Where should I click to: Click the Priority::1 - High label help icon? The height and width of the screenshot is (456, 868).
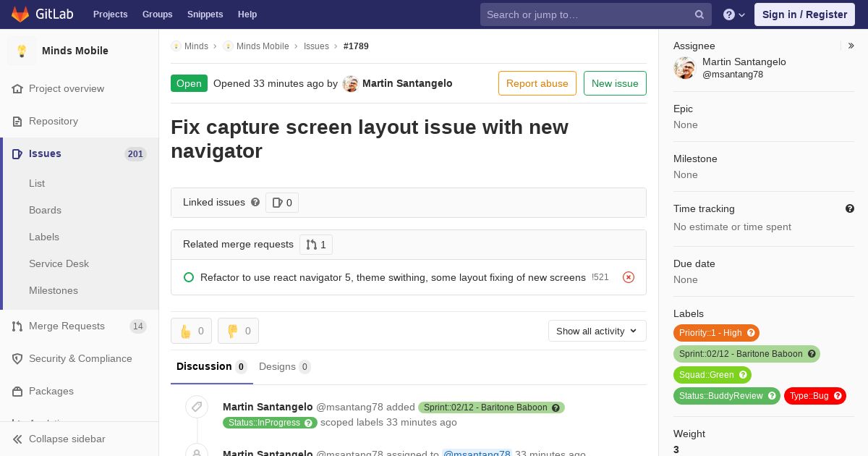click(x=751, y=333)
